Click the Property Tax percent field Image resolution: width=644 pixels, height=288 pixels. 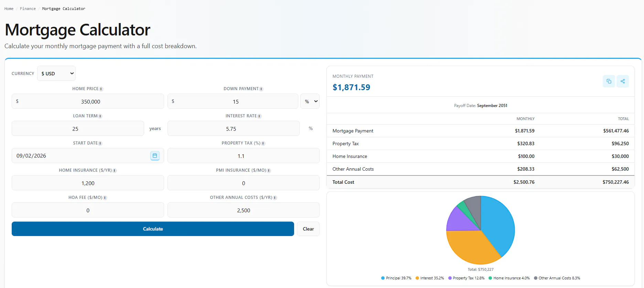pos(244,156)
